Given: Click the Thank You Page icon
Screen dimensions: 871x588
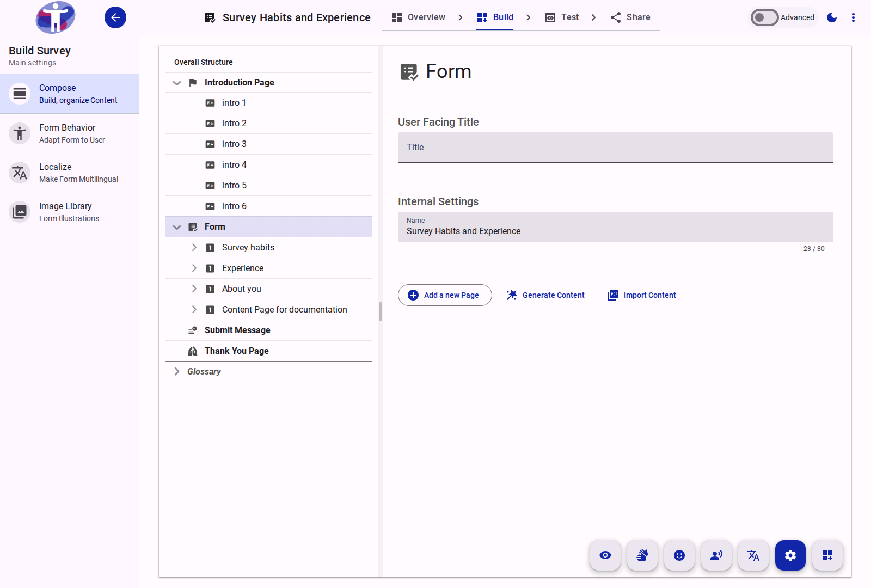Looking at the screenshot, I should [x=193, y=351].
